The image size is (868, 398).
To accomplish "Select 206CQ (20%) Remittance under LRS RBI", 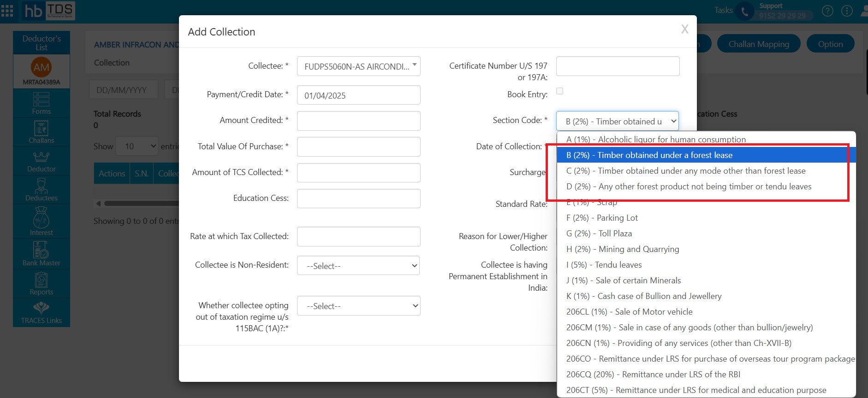I will pyautogui.click(x=706, y=374).
